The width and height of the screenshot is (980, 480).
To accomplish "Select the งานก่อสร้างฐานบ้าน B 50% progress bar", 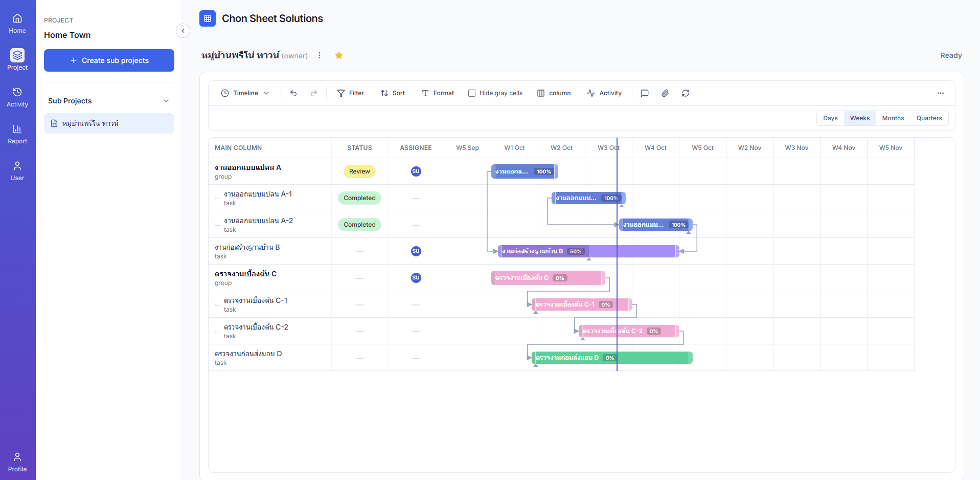I will [x=588, y=251].
